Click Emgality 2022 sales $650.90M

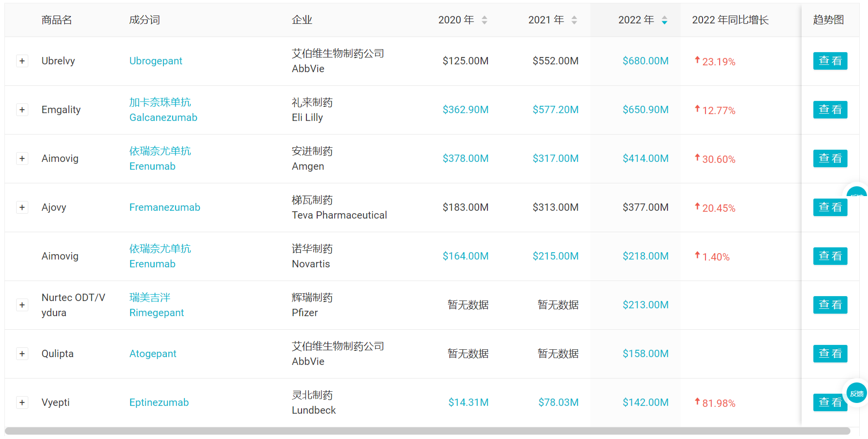pyautogui.click(x=646, y=110)
